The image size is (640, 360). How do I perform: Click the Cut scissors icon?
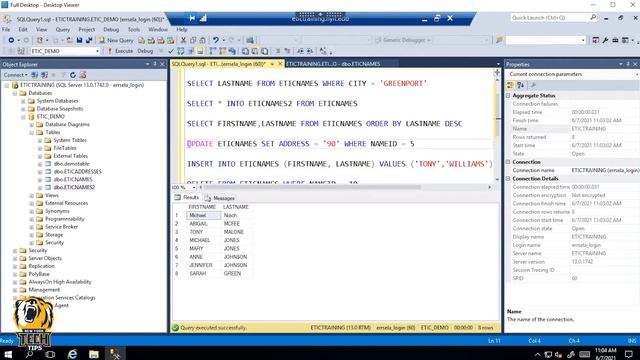183,40
